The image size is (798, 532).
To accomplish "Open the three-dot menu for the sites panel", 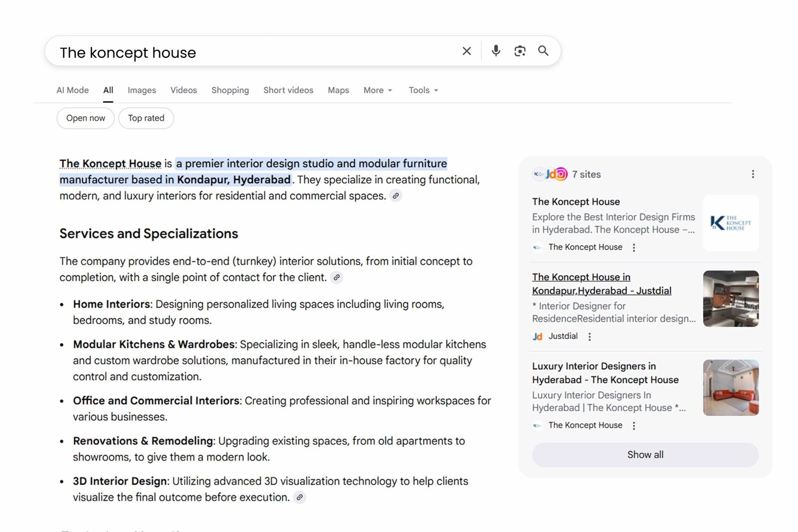I will [753, 174].
